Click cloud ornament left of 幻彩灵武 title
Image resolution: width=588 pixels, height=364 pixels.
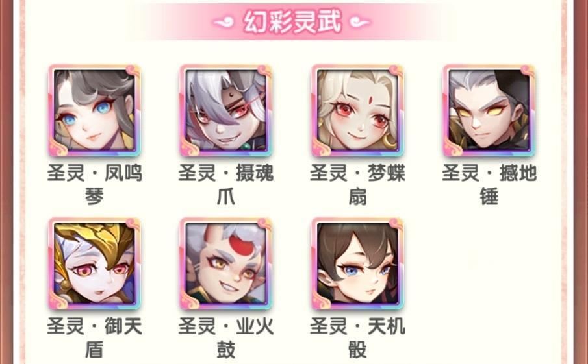click(x=225, y=23)
